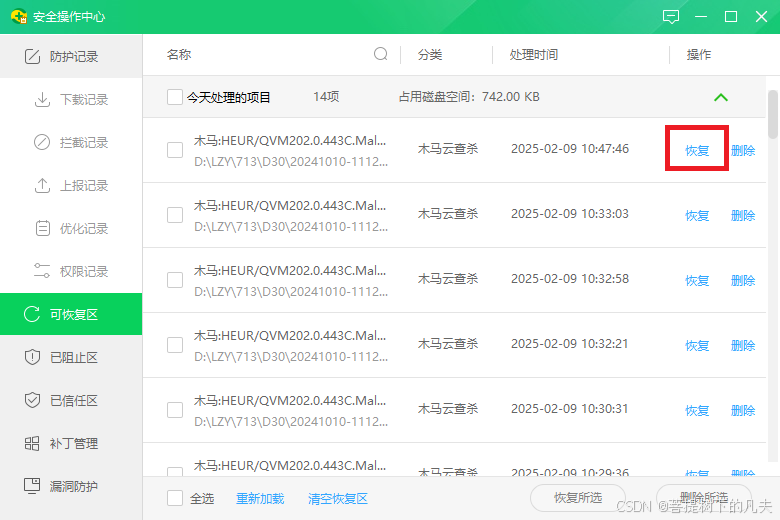This screenshot has width=780, height=520.
Task: Click 删除 for item processed at 10:30:31
Action: tap(743, 411)
